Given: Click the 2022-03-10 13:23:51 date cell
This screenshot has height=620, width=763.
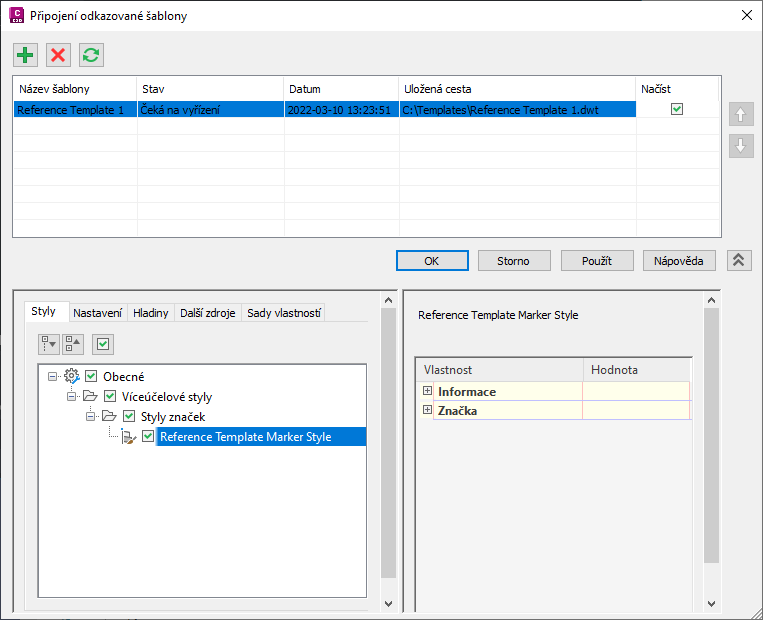Looking at the screenshot, I should 341,110.
